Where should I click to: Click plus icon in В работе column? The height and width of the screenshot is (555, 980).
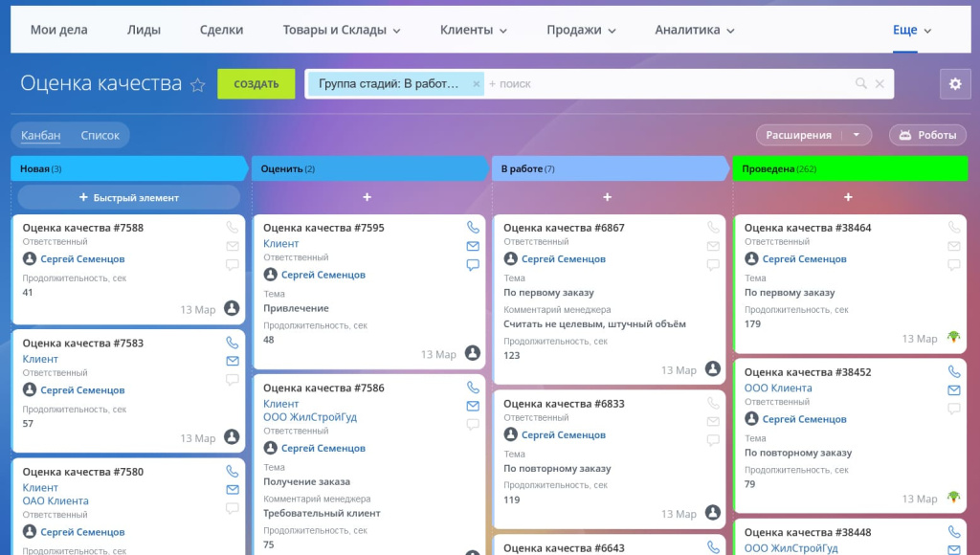point(607,197)
